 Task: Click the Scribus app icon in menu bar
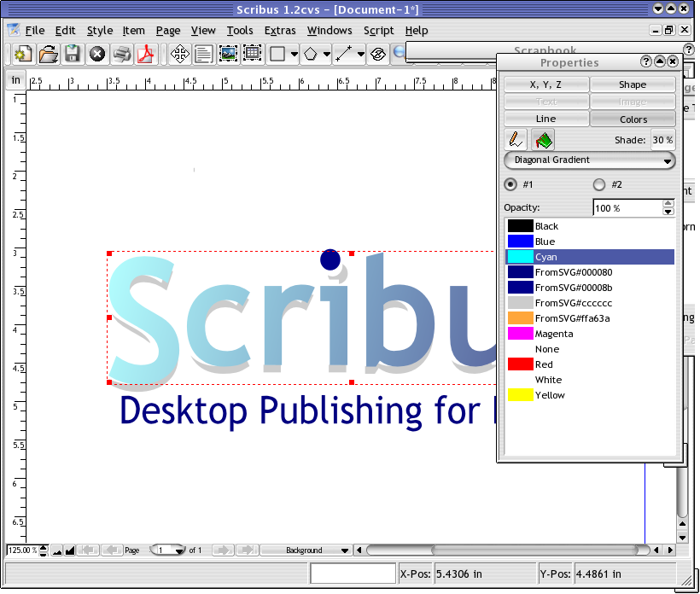pyautogui.click(x=14, y=30)
